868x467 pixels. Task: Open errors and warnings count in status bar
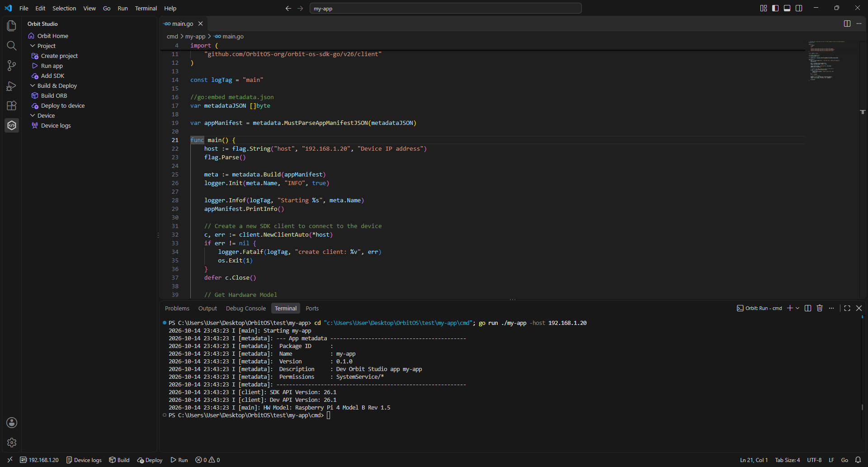coord(208,460)
